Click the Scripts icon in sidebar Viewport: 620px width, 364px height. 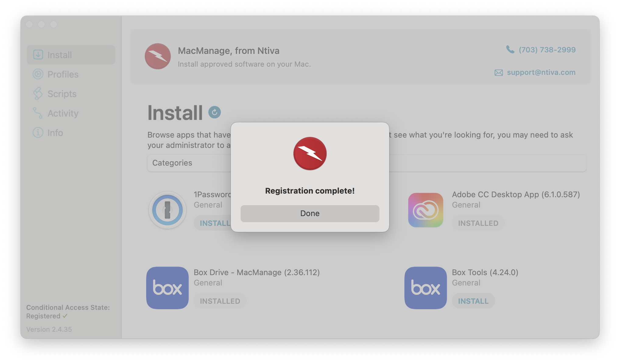pos(38,94)
